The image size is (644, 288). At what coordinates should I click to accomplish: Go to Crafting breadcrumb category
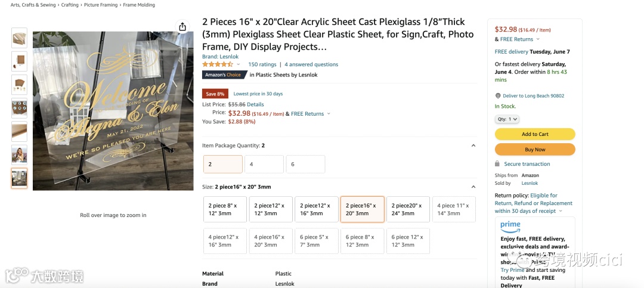click(x=70, y=5)
